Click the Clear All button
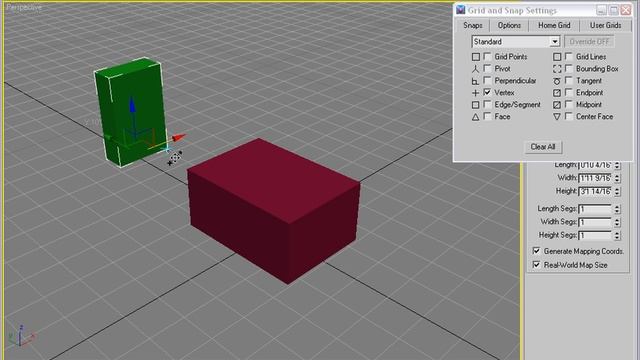The width and height of the screenshot is (640, 360). click(543, 147)
